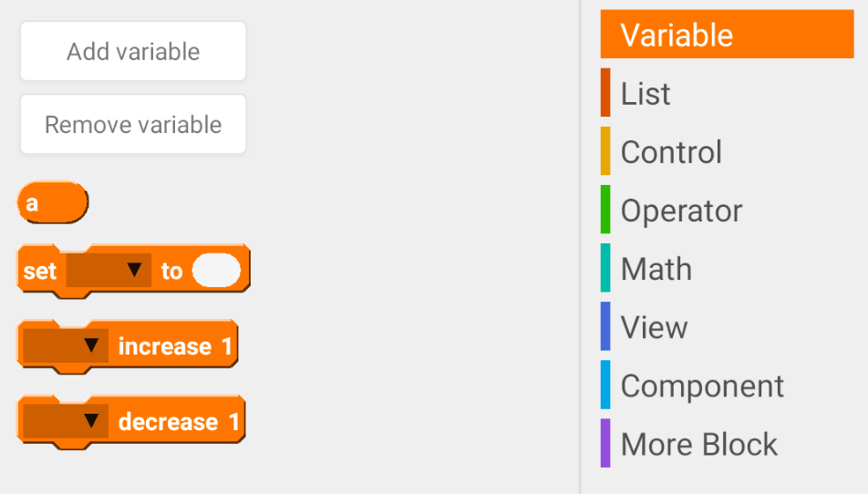Go to the Math category
The height and width of the screenshot is (494, 868).
[656, 269]
